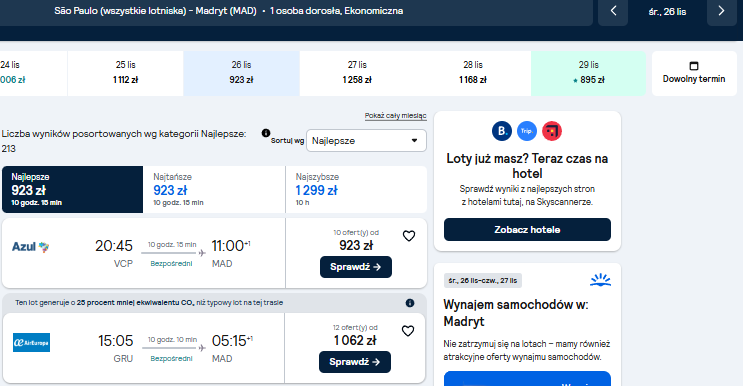Select the Najlepsze 923 zł tab
The image size is (743, 386).
(72, 189)
